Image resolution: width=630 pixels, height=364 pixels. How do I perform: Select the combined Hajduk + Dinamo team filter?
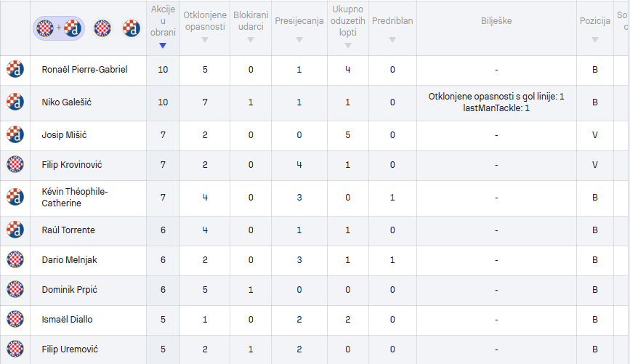(x=59, y=28)
